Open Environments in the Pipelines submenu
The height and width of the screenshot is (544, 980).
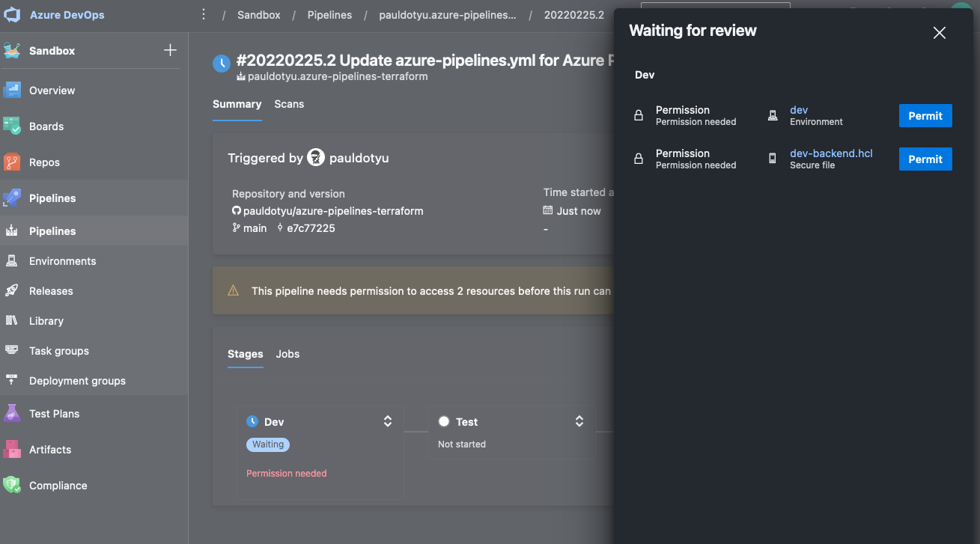tap(62, 261)
